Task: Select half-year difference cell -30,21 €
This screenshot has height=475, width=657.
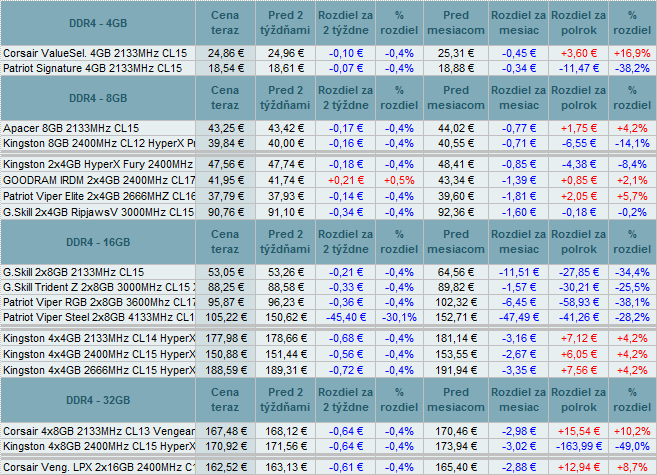Action: 578,287
